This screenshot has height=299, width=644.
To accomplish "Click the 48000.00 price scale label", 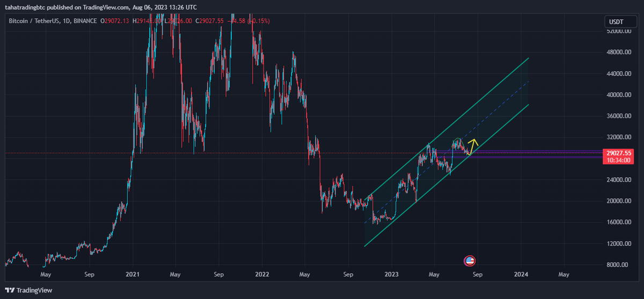I will tap(617, 52).
